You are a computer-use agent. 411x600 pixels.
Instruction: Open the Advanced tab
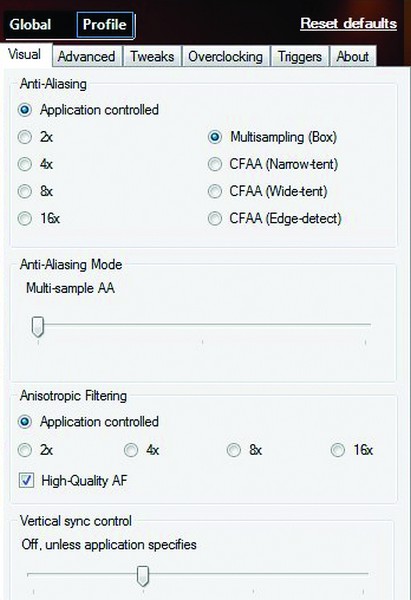(86, 57)
